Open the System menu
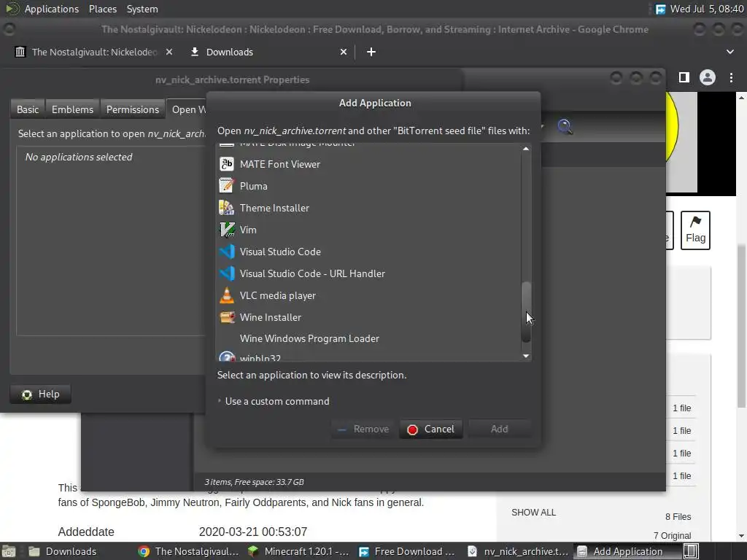Viewport: 747px width, 560px height. point(142,9)
